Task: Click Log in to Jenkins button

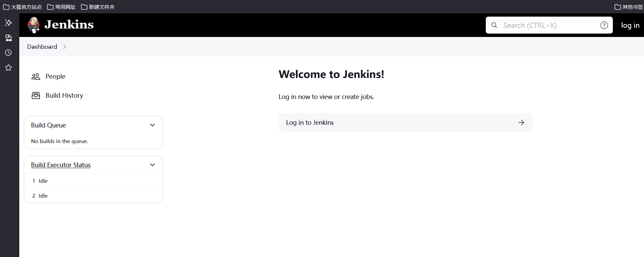Action: [x=406, y=122]
